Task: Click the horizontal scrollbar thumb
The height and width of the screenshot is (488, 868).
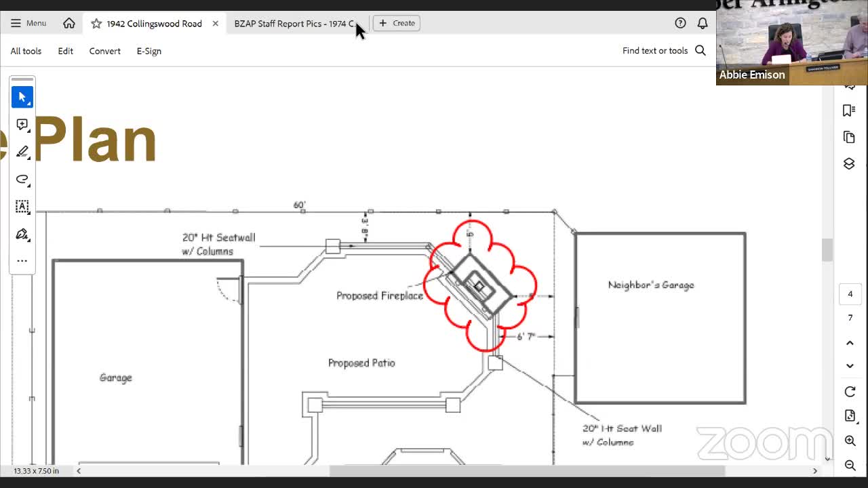Action: (x=527, y=471)
